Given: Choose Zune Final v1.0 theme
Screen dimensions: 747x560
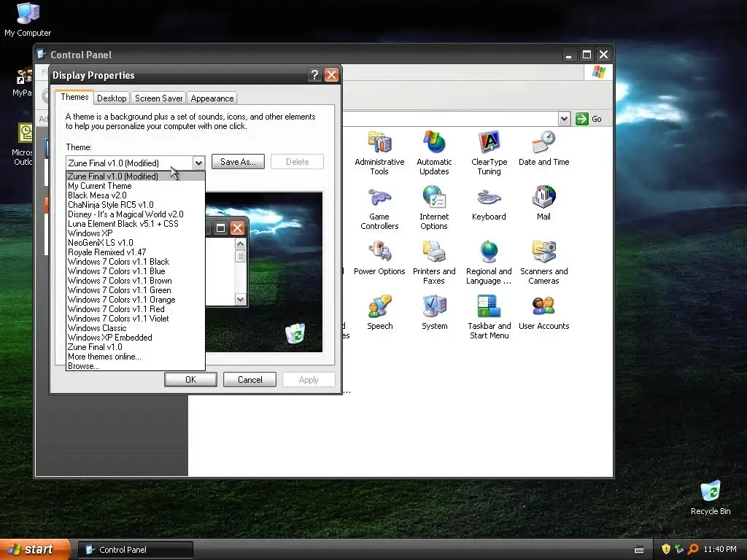Looking at the screenshot, I should (136, 347).
